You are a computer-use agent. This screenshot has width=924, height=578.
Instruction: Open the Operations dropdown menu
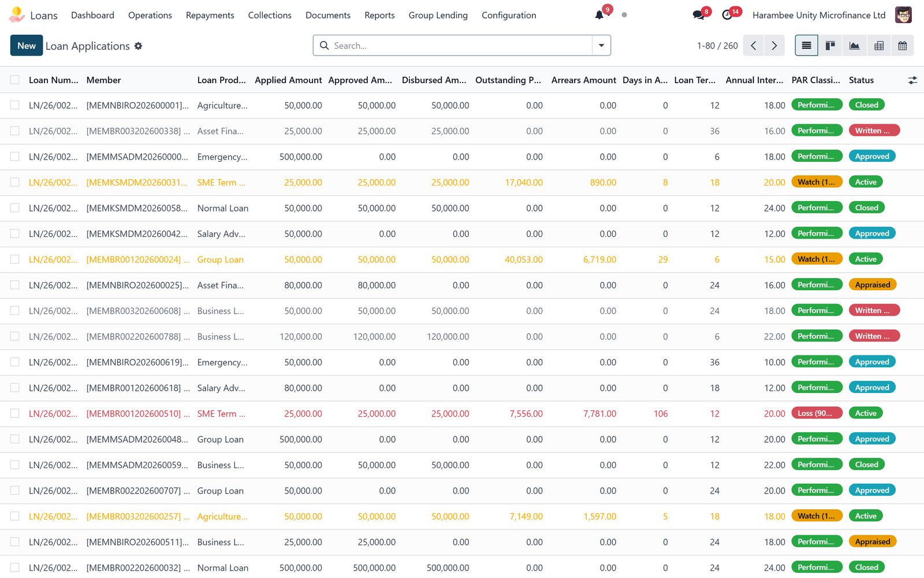click(x=150, y=15)
